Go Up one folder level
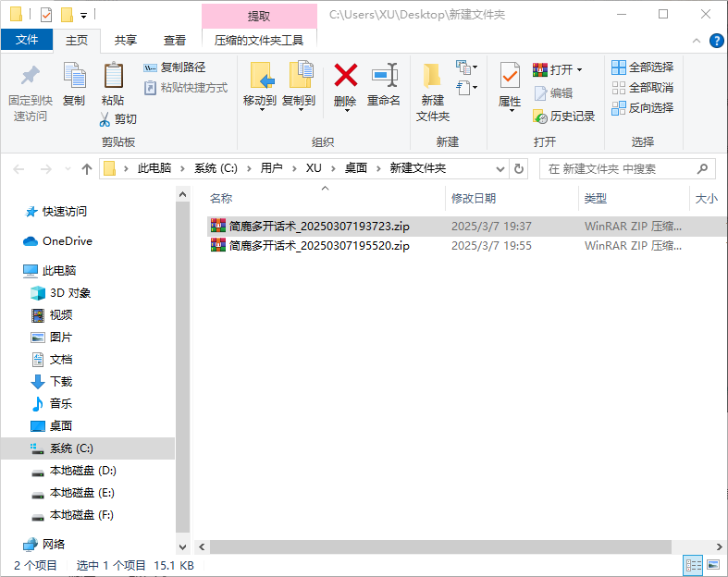Viewport: 728px width, 577px height. (87, 169)
